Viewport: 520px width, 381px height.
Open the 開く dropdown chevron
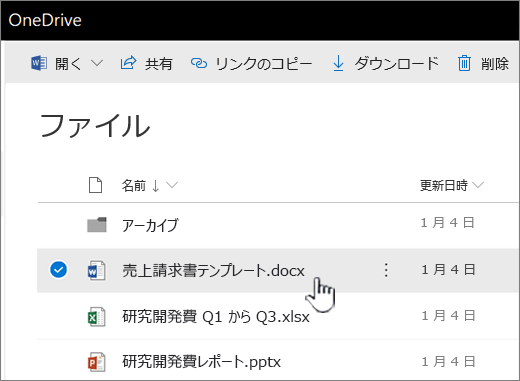pos(97,63)
